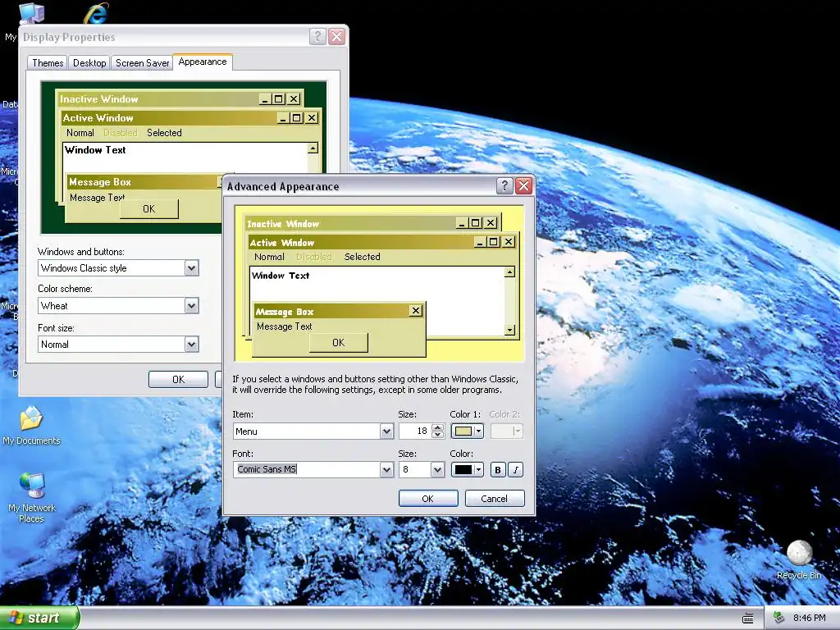Click Window Text in Advanced preview
Image resolution: width=840 pixels, height=630 pixels.
pos(281,276)
